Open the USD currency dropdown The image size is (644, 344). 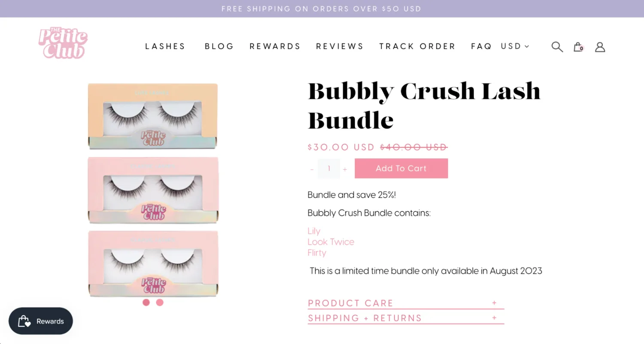[x=515, y=46]
